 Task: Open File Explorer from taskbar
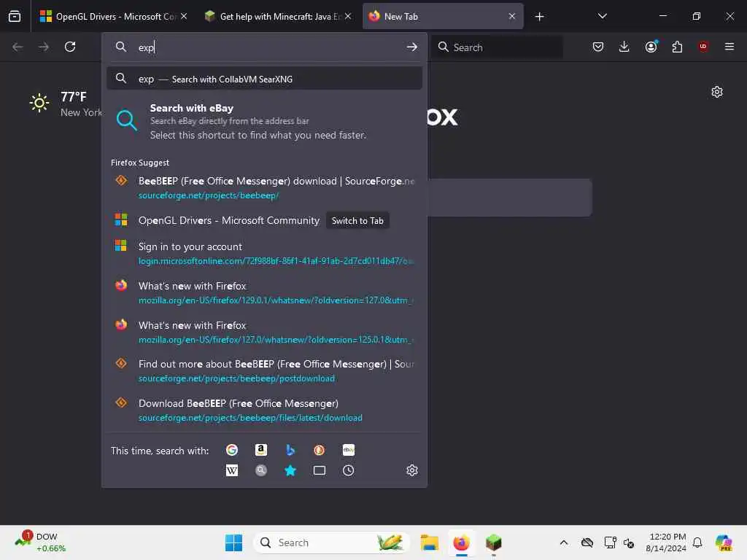(x=429, y=542)
